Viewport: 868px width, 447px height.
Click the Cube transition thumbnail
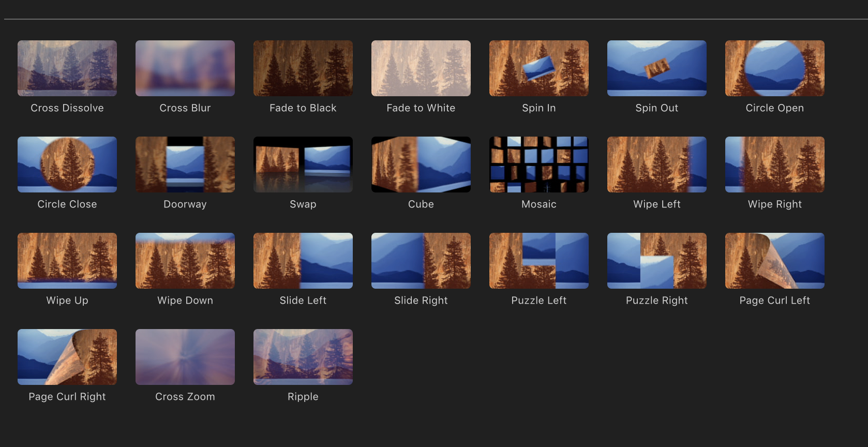421,165
